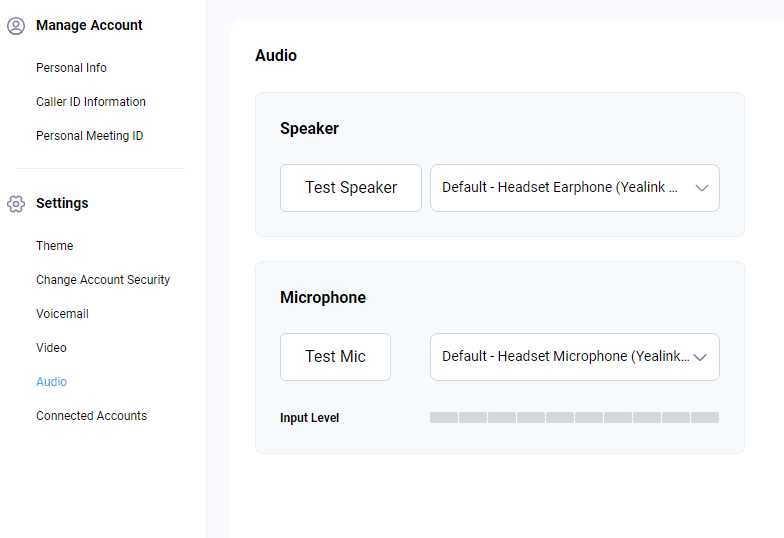Open the Video settings page

[x=51, y=348]
